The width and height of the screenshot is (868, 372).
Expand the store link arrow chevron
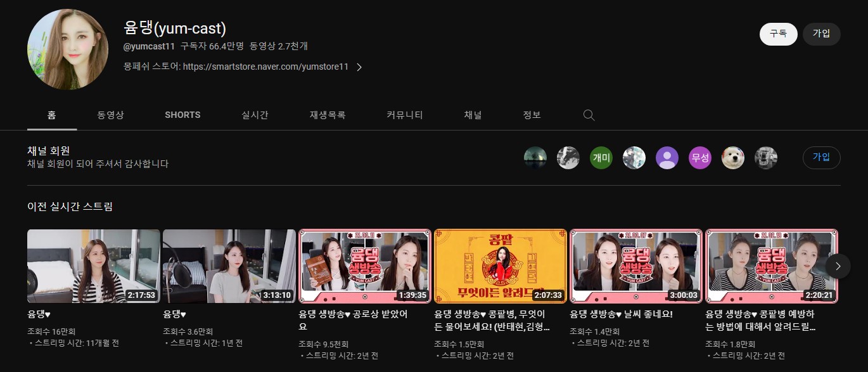click(359, 66)
